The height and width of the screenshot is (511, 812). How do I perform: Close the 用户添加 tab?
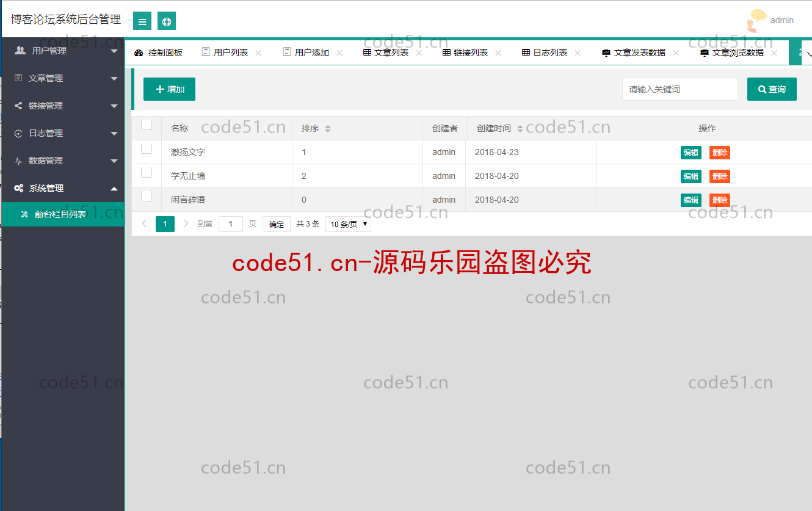339,53
